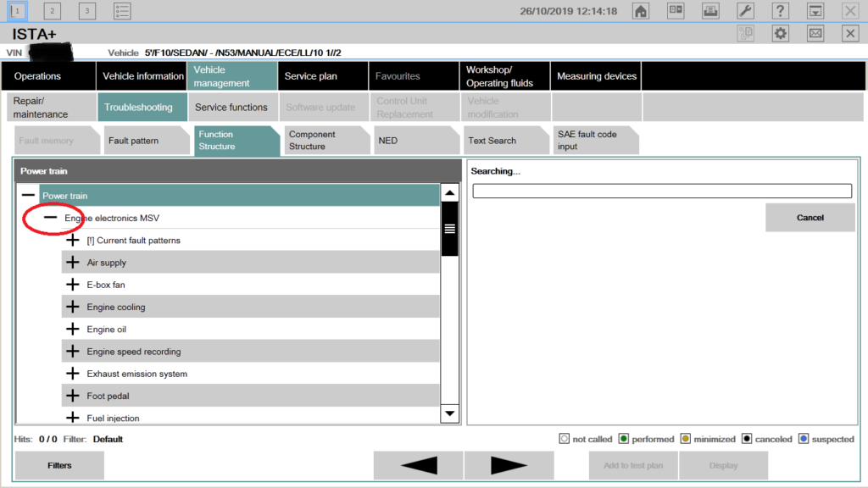
Task: Cancel the ongoing search
Action: (x=810, y=218)
